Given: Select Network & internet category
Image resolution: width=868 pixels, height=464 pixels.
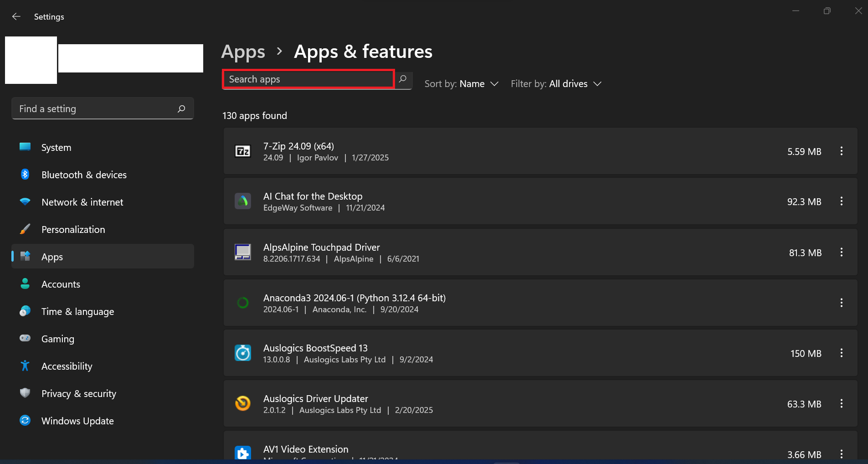Looking at the screenshot, I should point(103,202).
